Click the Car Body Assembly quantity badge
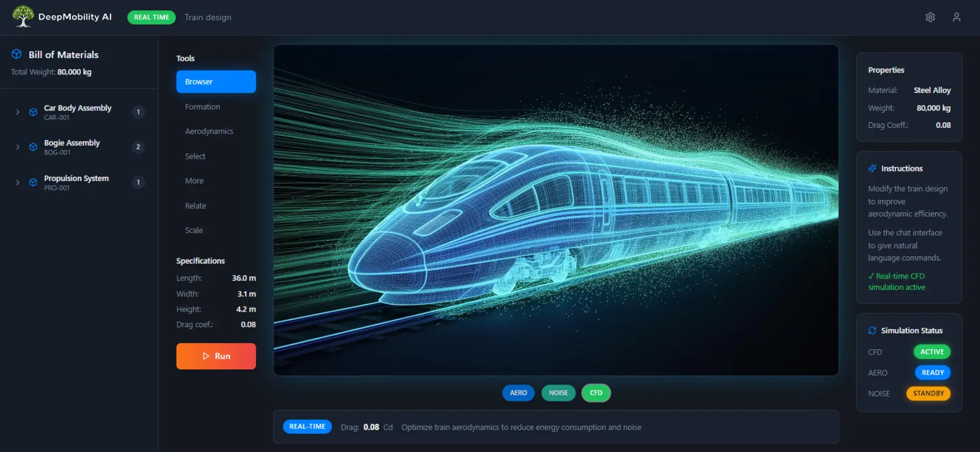Screen dimensions: 980x452 tap(138, 112)
